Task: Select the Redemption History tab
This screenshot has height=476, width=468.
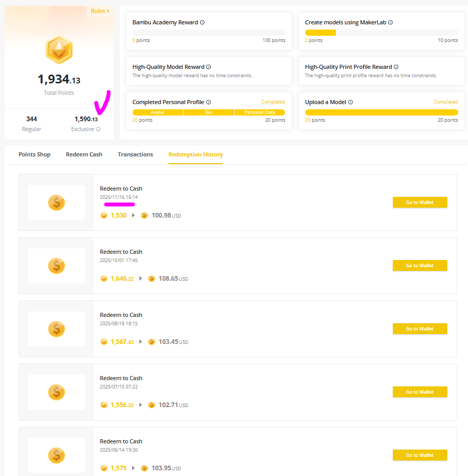Action: tap(195, 154)
